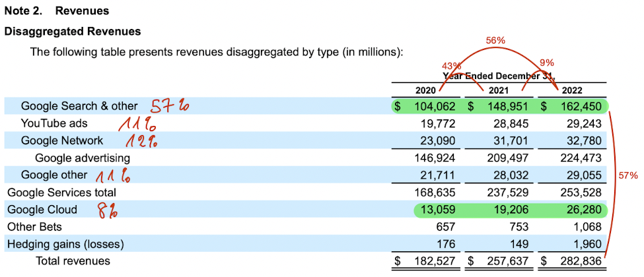Viewport: 644px width, 277px height.
Task: Select the 'Google Search & other' row label
Action: click(x=79, y=106)
